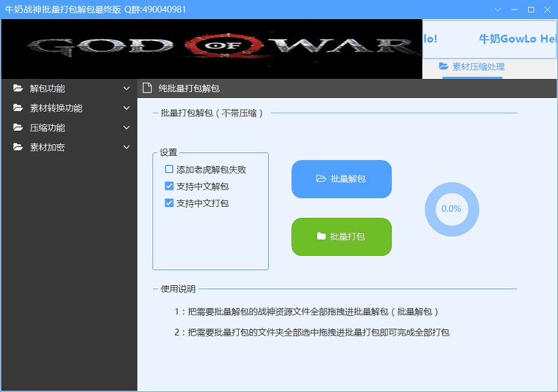Click the God of War banner image

pyautogui.click(x=212, y=49)
